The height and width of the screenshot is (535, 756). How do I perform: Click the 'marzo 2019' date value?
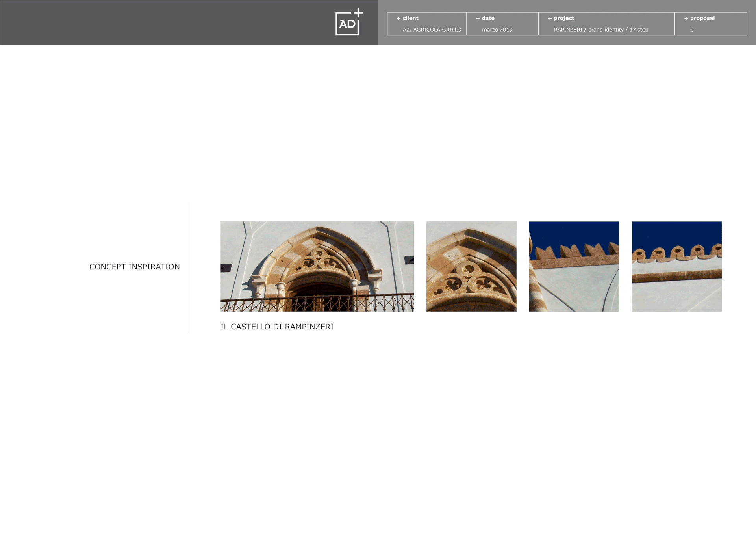pyautogui.click(x=497, y=30)
